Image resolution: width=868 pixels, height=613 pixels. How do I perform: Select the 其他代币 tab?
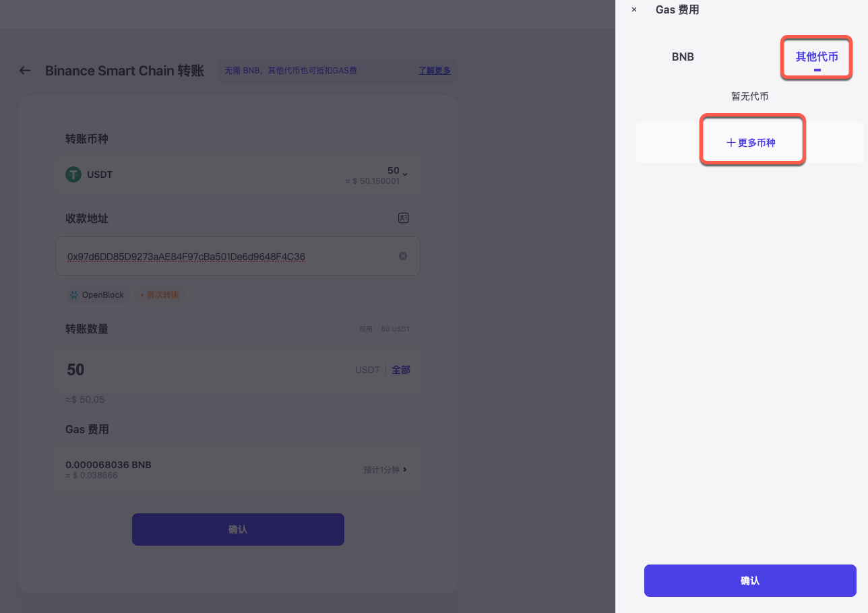point(815,57)
